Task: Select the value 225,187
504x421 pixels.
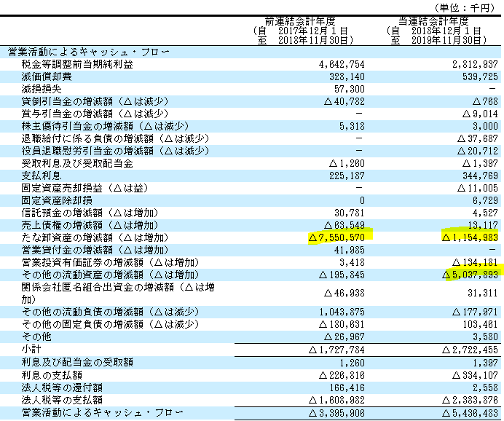Action: (x=347, y=176)
